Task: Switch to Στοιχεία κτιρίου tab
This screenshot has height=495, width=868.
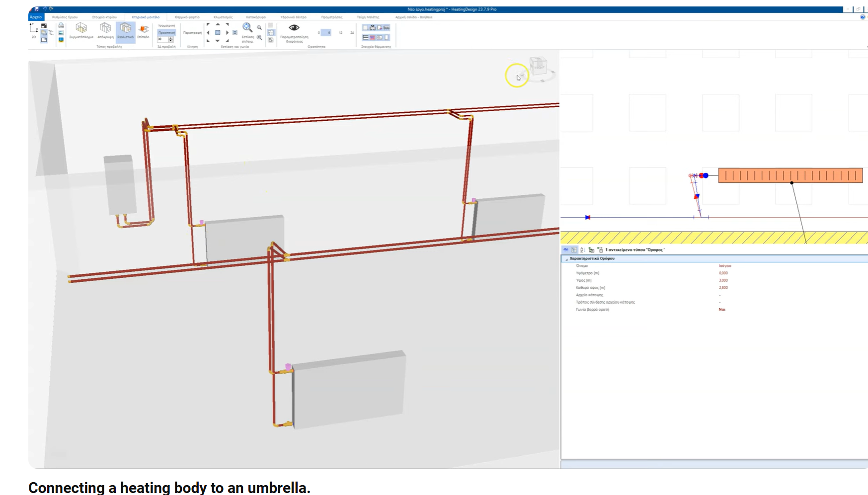Action: [x=104, y=17]
